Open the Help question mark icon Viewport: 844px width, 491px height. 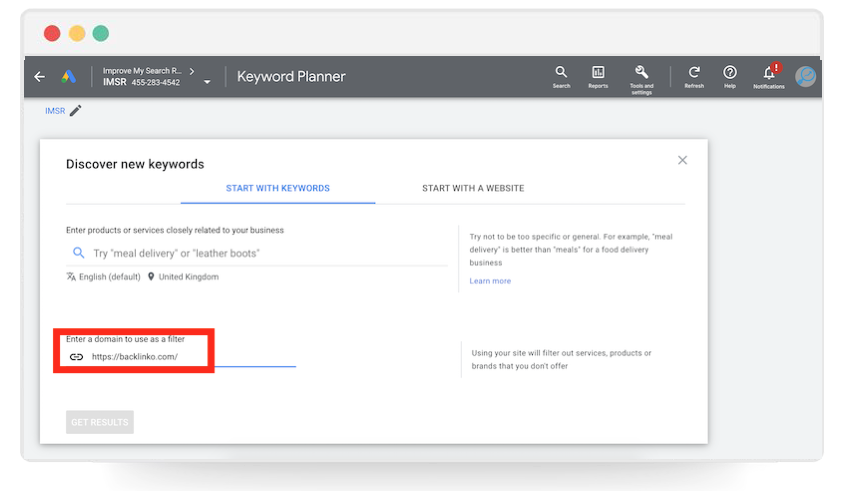point(730,73)
